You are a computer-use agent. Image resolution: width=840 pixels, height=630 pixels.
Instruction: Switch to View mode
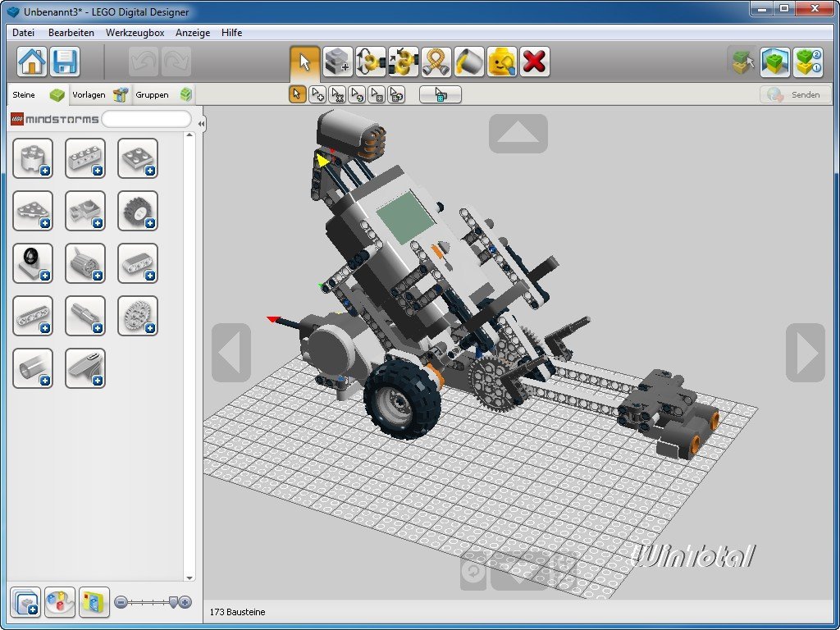click(x=775, y=62)
